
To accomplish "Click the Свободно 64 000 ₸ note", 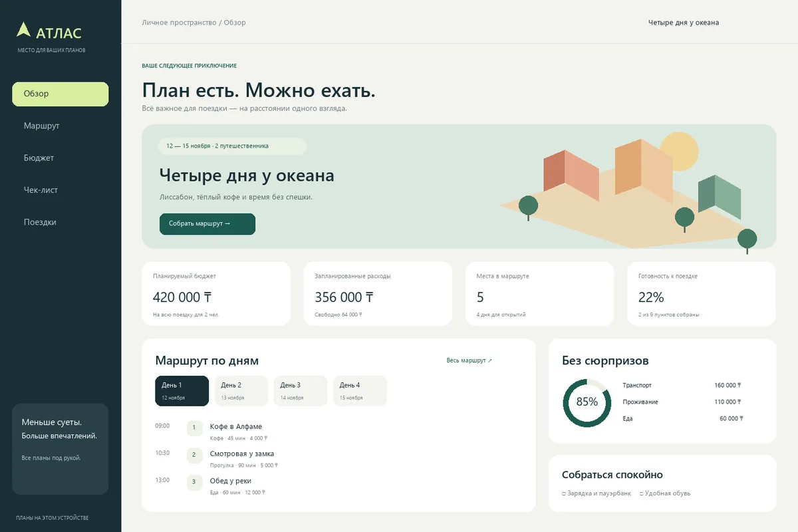I will [338, 315].
